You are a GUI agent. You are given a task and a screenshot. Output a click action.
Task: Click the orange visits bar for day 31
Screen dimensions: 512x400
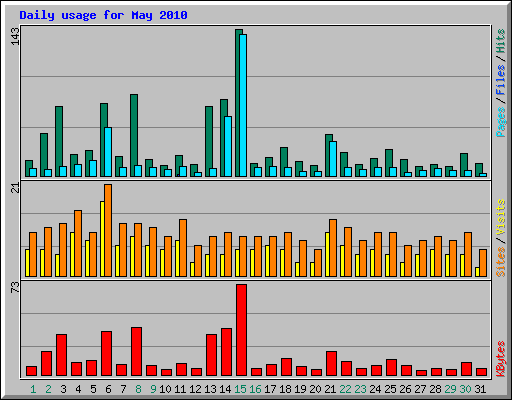[x=483, y=263]
